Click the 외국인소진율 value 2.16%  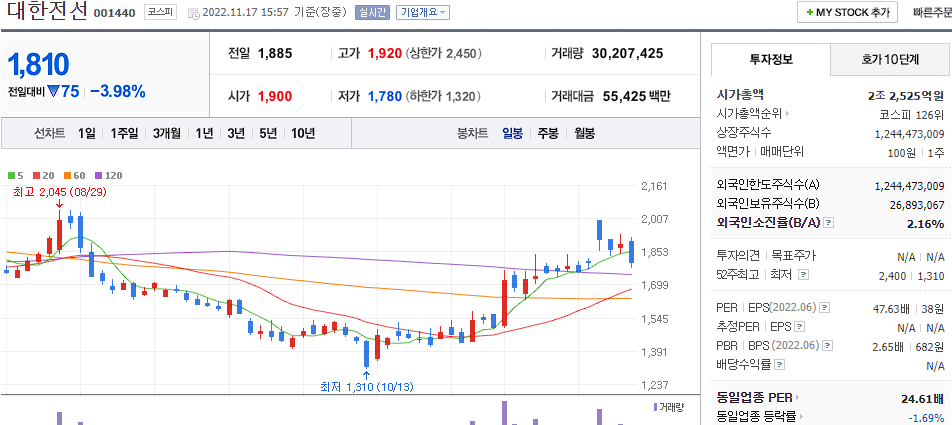click(x=925, y=223)
